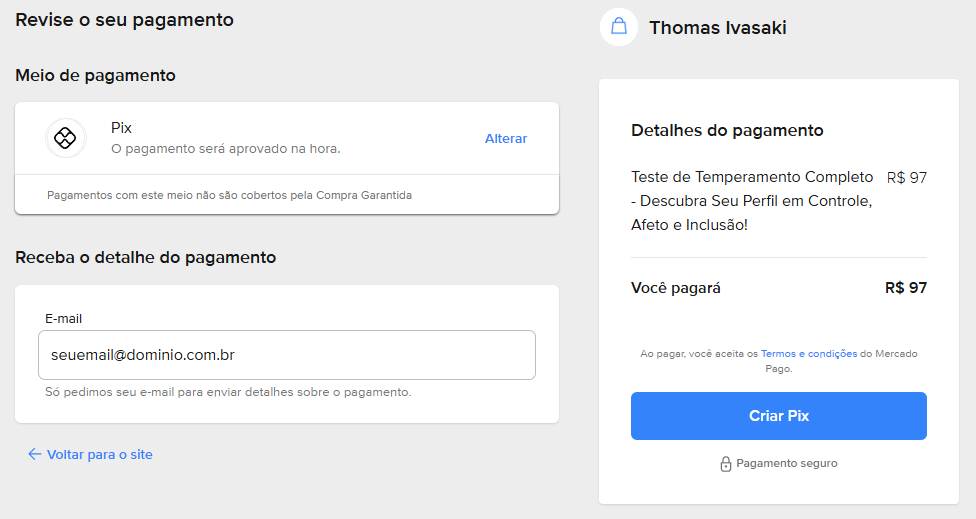Click the Teste de Temperamento product description
976x519 pixels.
752,201
